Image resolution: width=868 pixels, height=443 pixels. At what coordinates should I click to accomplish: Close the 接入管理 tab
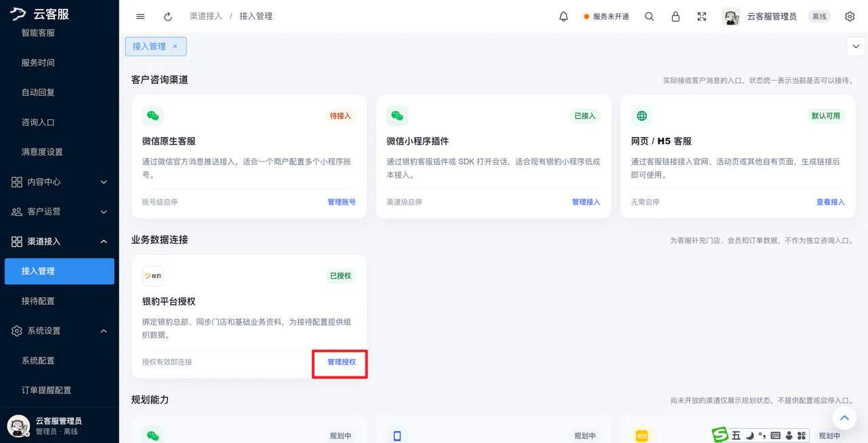(175, 46)
